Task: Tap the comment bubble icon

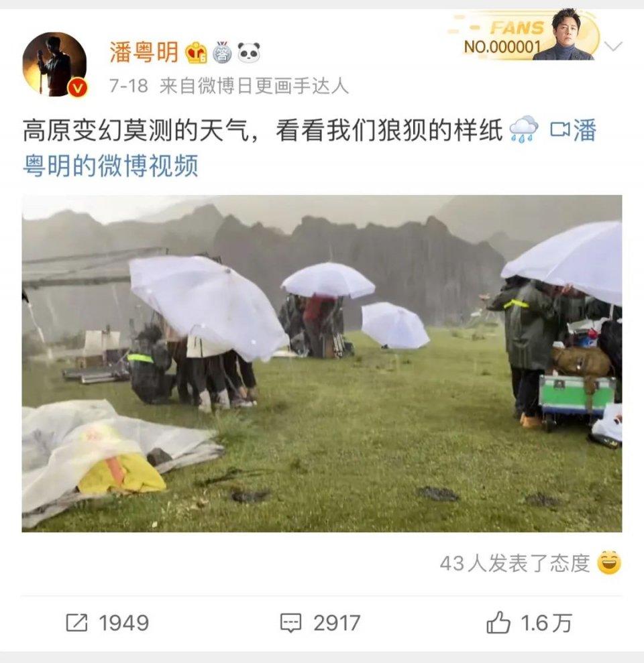Action: tap(291, 623)
